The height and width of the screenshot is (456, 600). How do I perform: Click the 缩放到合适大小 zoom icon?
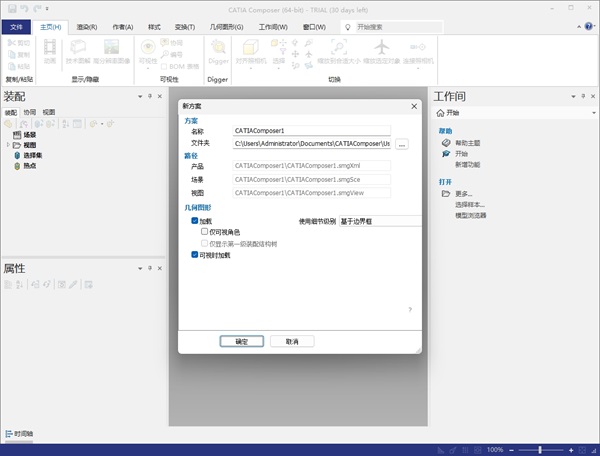339,47
